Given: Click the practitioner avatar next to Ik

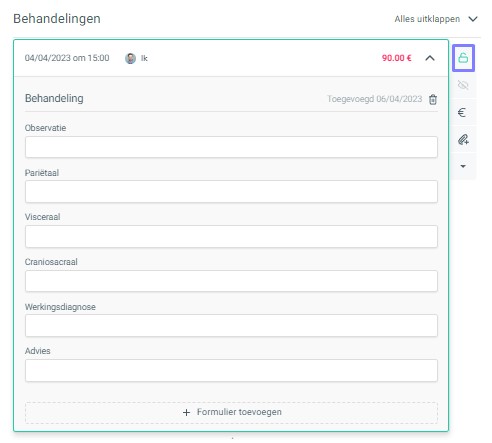Looking at the screenshot, I should pos(130,58).
